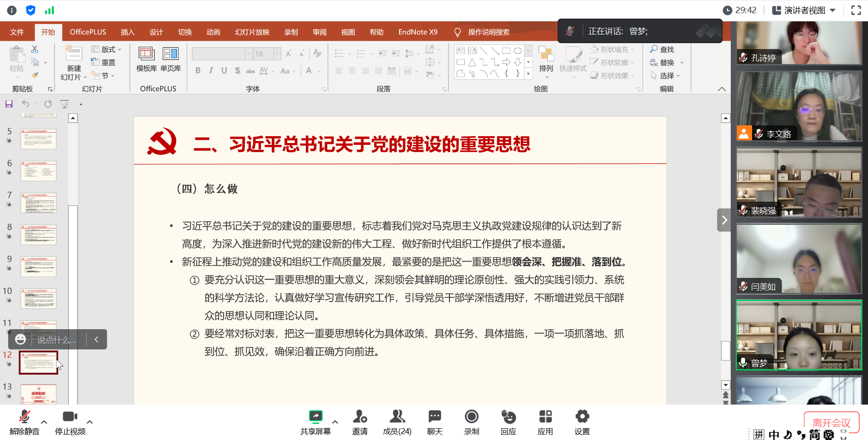Open the Members (成员) list
Image resolution: width=868 pixels, height=440 pixels.
click(397, 417)
